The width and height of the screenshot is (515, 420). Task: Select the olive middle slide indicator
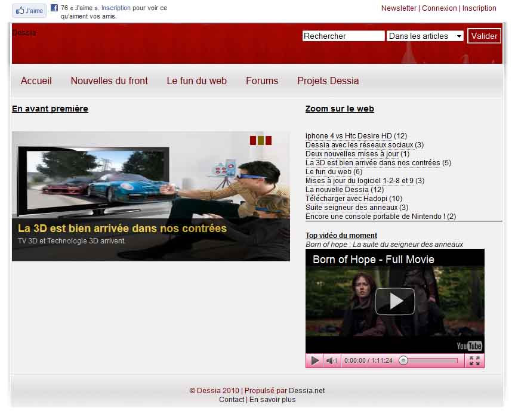click(261, 141)
